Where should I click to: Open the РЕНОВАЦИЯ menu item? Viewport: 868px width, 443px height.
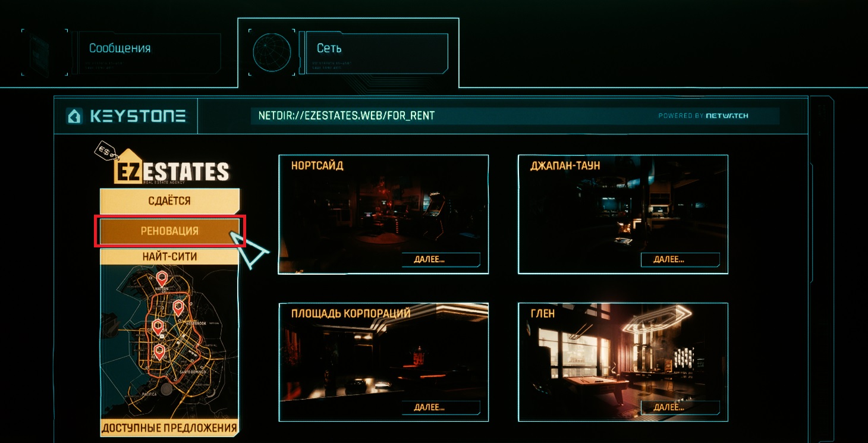coord(169,231)
